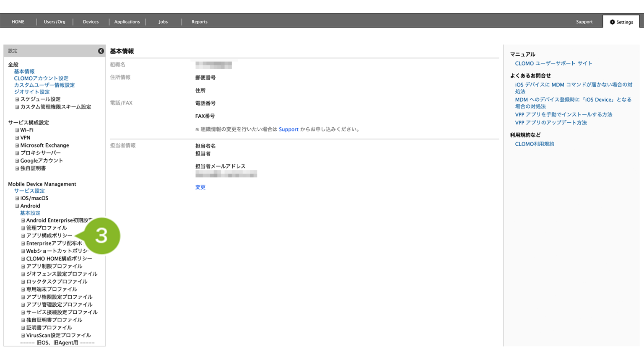
Task: Open the CLOMO利用規約 link
Action: [x=534, y=144]
